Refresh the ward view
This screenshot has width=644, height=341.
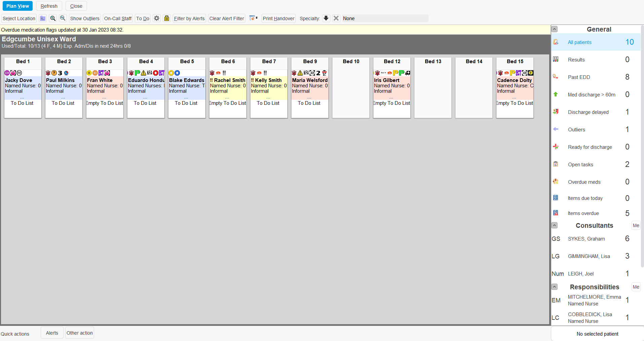(x=49, y=6)
